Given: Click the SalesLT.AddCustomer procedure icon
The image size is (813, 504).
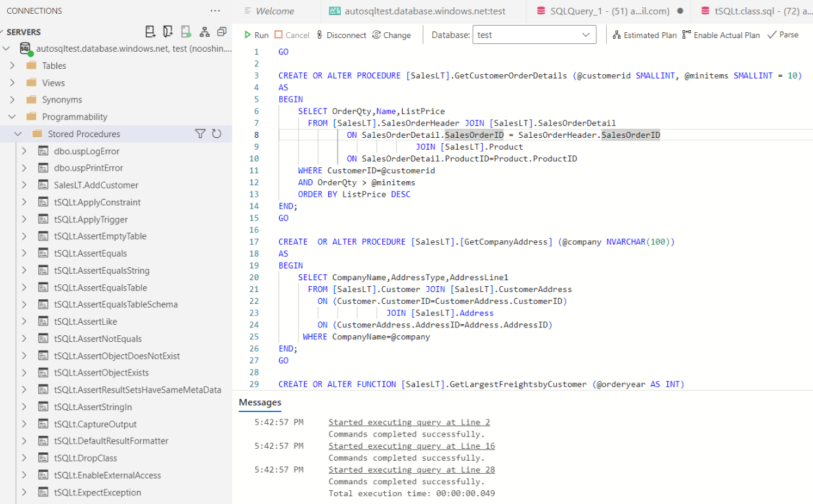Looking at the screenshot, I should click(x=43, y=185).
